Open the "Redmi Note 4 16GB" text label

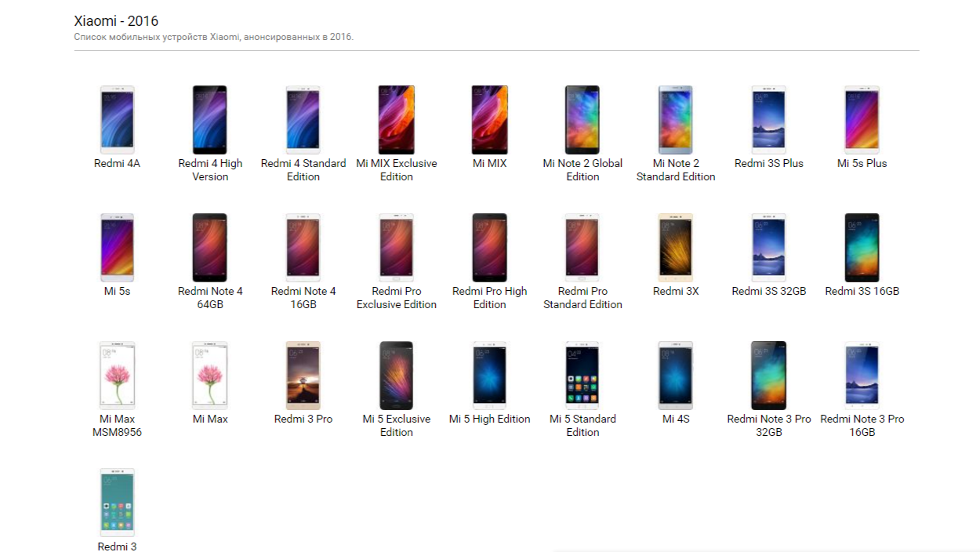pyautogui.click(x=303, y=298)
